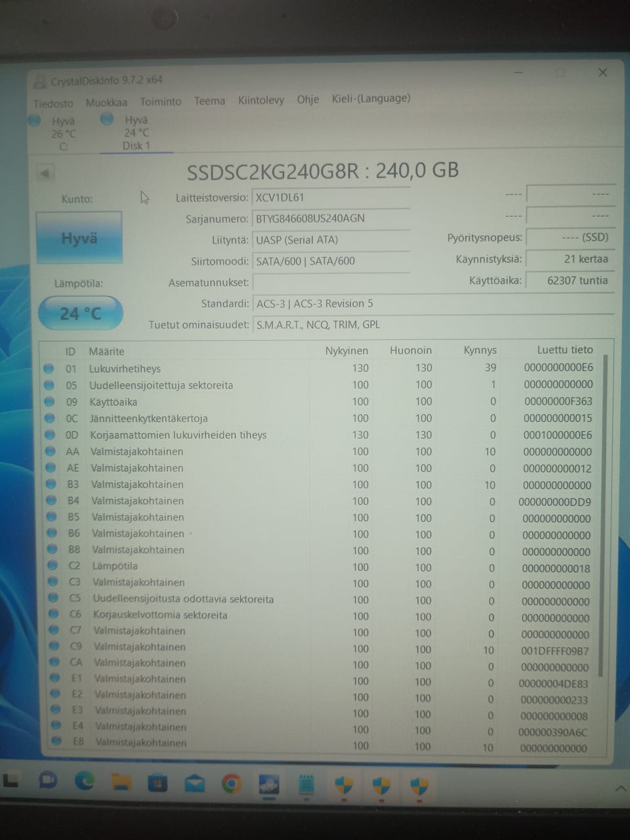Click the previous disk arrow button
Viewport: 630px width, 840px height.
click(45, 174)
